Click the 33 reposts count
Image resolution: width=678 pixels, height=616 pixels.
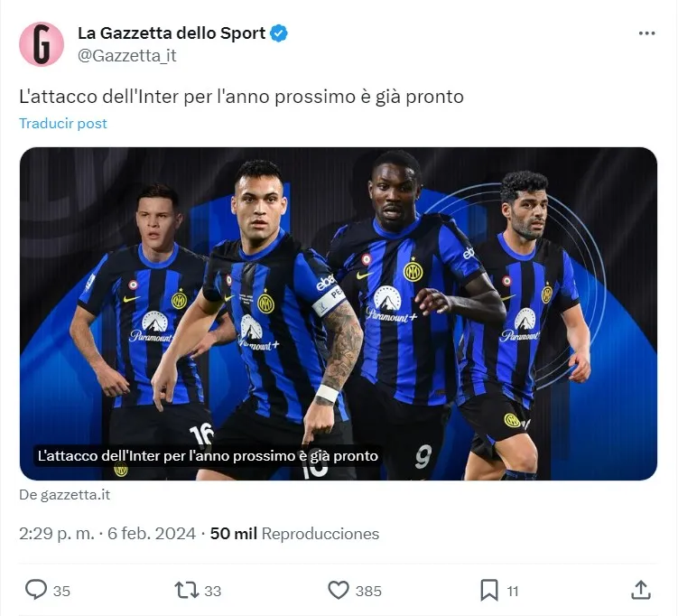pyautogui.click(x=212, y=591)
